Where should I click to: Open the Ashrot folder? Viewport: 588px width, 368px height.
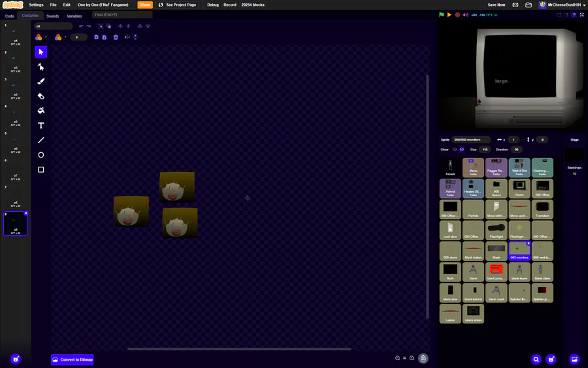pos(450,188)
